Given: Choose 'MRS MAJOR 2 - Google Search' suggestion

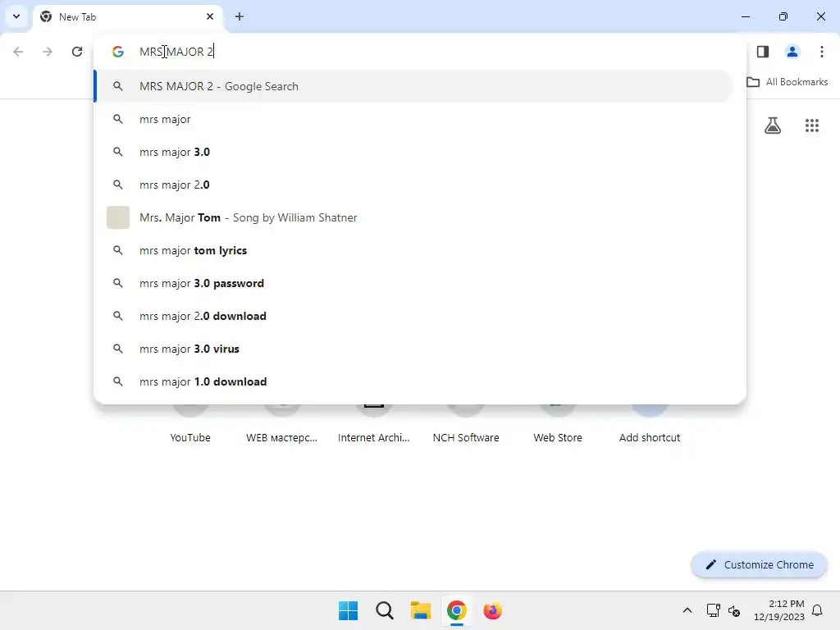Looking at the screenshot, I should 413,86.
